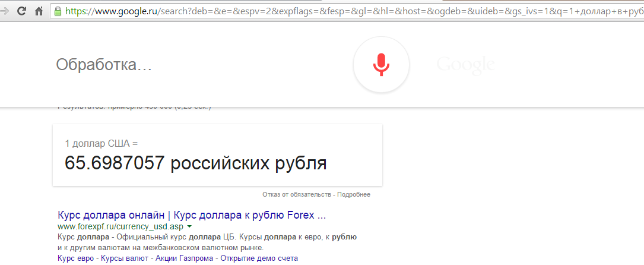Click the 'Отказ от обязательств' disclaimer link
Viewport: 644px width, 265px height.
click(x=297, y=194)
